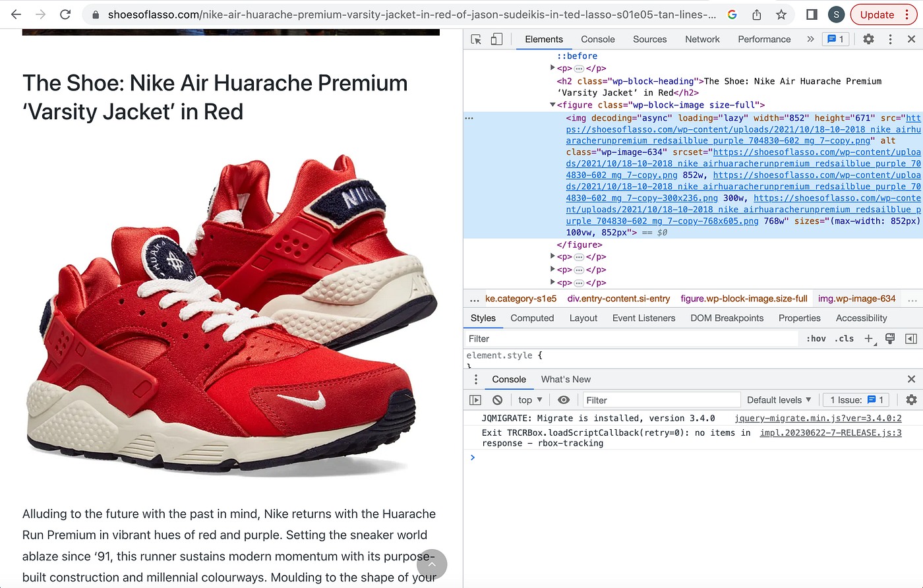Expand the third p element after the figure
This screenshot has width=923, height=588.
click(x=552, y=283)
